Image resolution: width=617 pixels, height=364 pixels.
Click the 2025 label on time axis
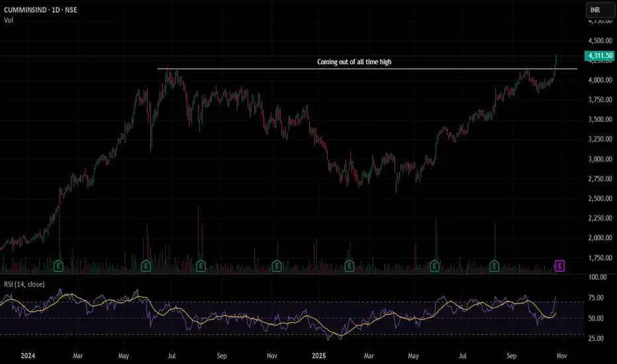click(318, 356)
